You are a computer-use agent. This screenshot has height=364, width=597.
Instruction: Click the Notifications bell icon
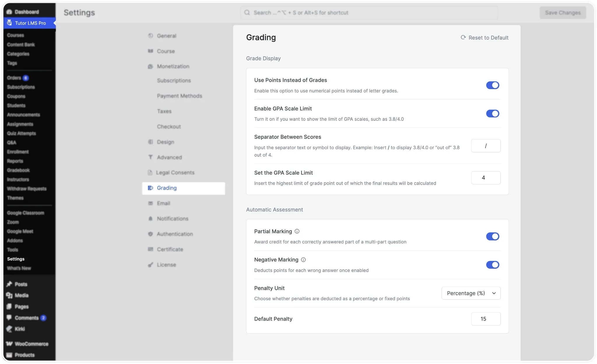coord(150,218)
